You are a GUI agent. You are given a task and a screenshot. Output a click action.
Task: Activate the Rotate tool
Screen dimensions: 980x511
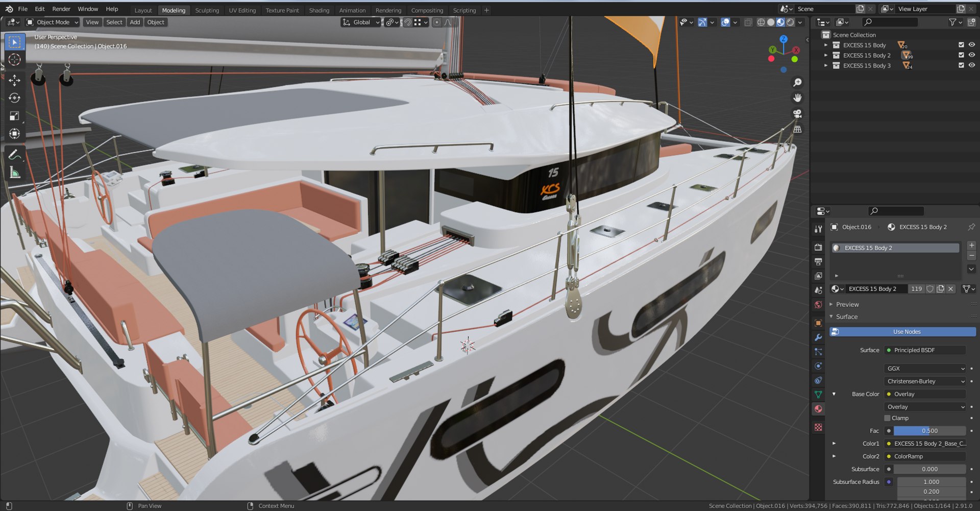click(x=15, y=98)
